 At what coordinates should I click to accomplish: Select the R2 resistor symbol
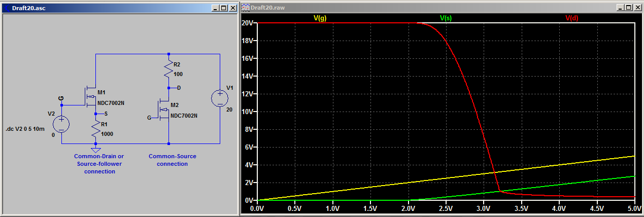pyautogui.click(x=168, y=69)
